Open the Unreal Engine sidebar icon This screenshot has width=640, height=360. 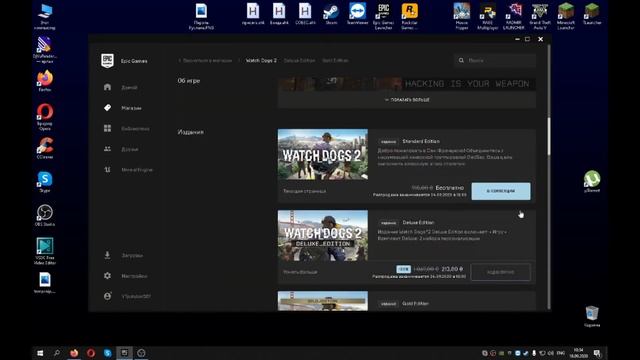[x=107, y=169]
